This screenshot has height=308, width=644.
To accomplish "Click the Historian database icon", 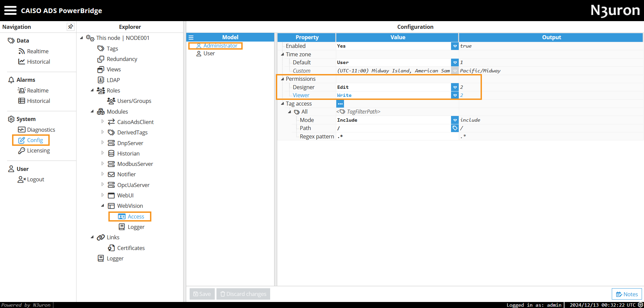I will coord(111,153).
